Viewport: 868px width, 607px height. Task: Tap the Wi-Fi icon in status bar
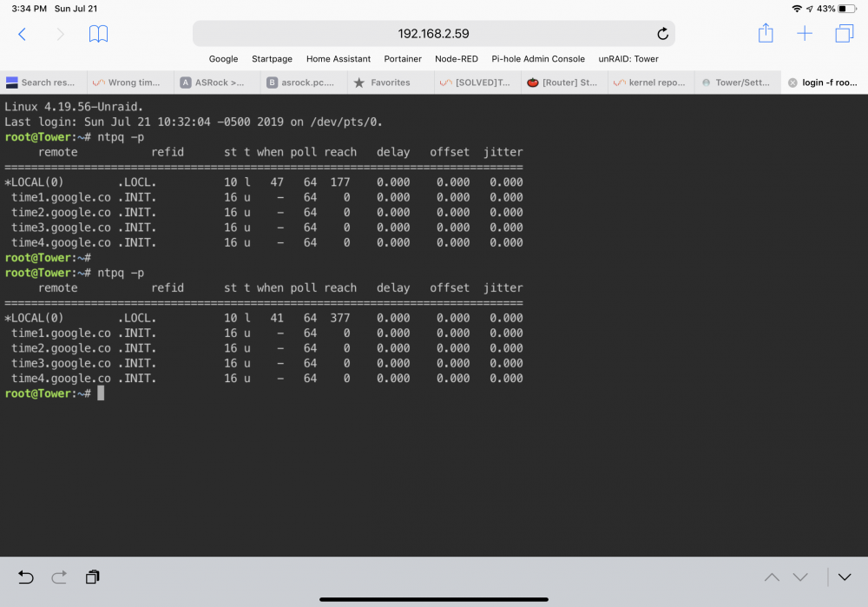click(797, 9)
